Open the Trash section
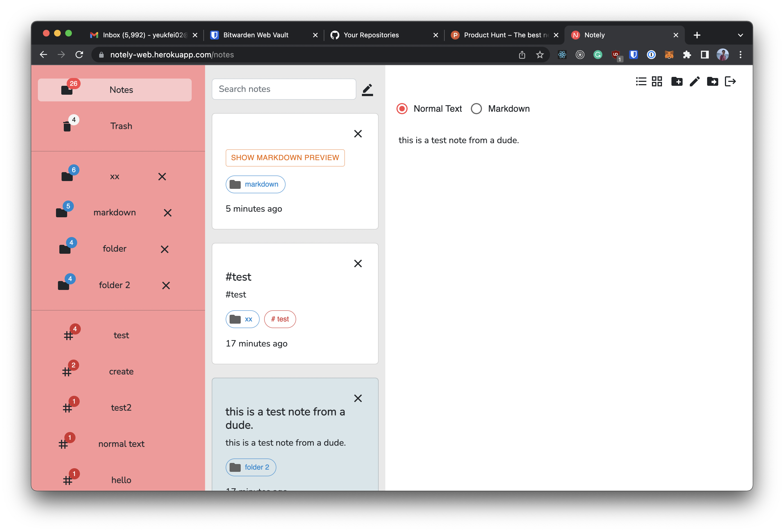Image resolution: width=784 pixels, height=532 pixels. [115, 126]
